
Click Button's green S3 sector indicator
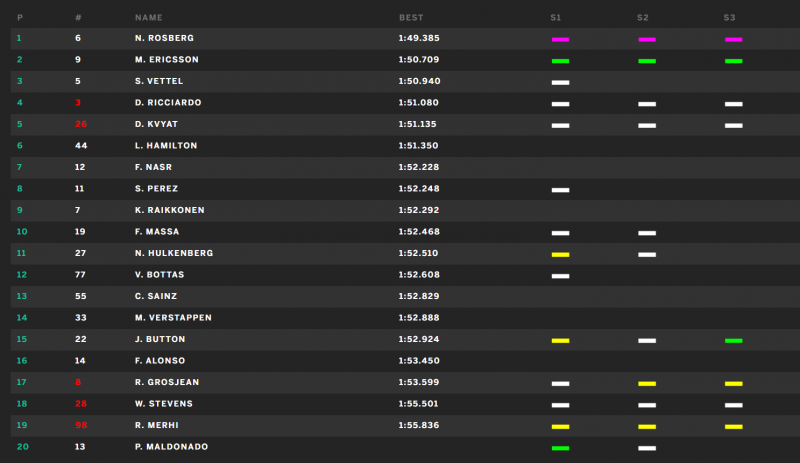734,340
